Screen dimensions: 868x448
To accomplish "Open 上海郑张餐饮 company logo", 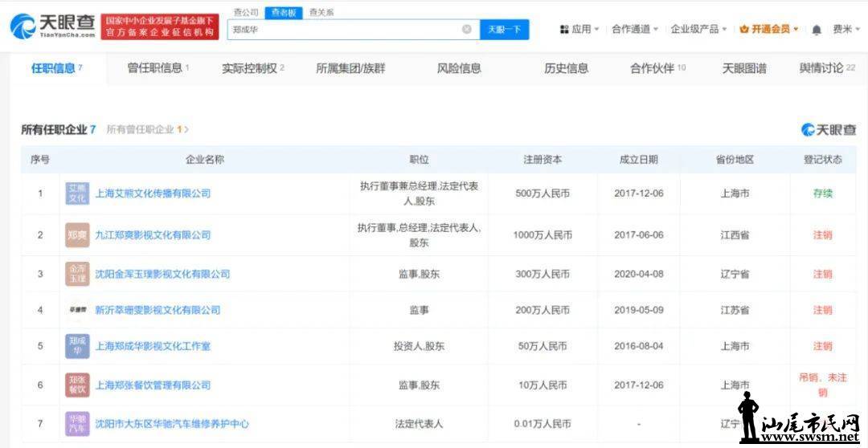I will tap(77, 385).
